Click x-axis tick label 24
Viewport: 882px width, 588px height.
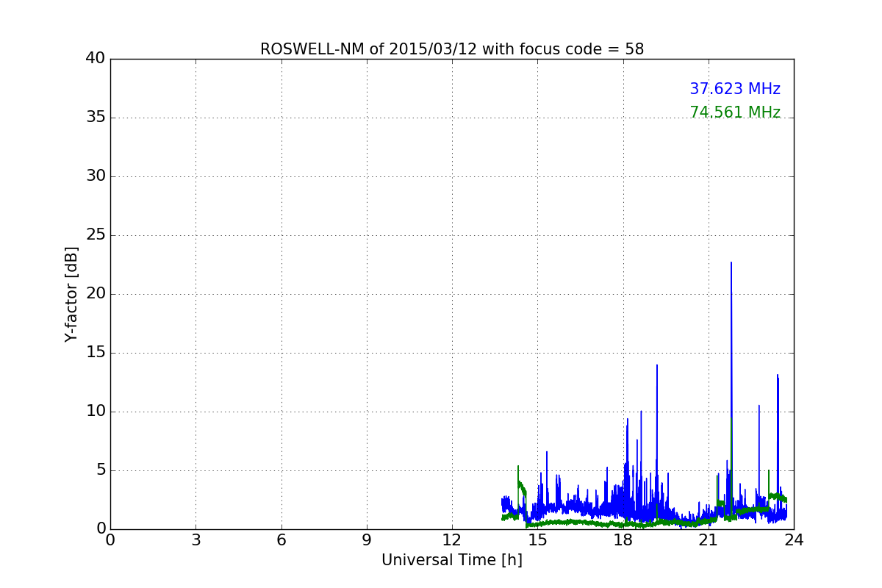pyautogui.click(x=794, y=540)
